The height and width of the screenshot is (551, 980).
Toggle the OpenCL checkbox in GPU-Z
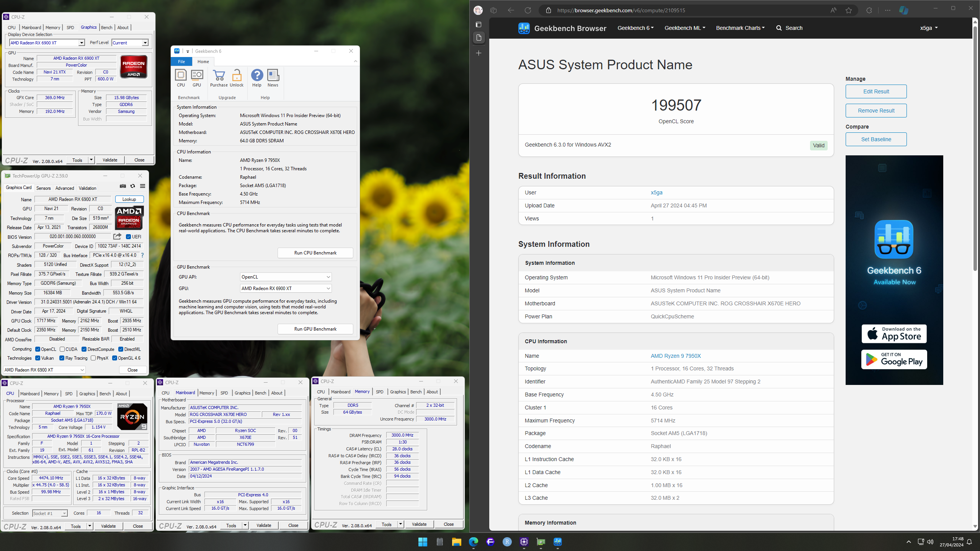[38, 349]
